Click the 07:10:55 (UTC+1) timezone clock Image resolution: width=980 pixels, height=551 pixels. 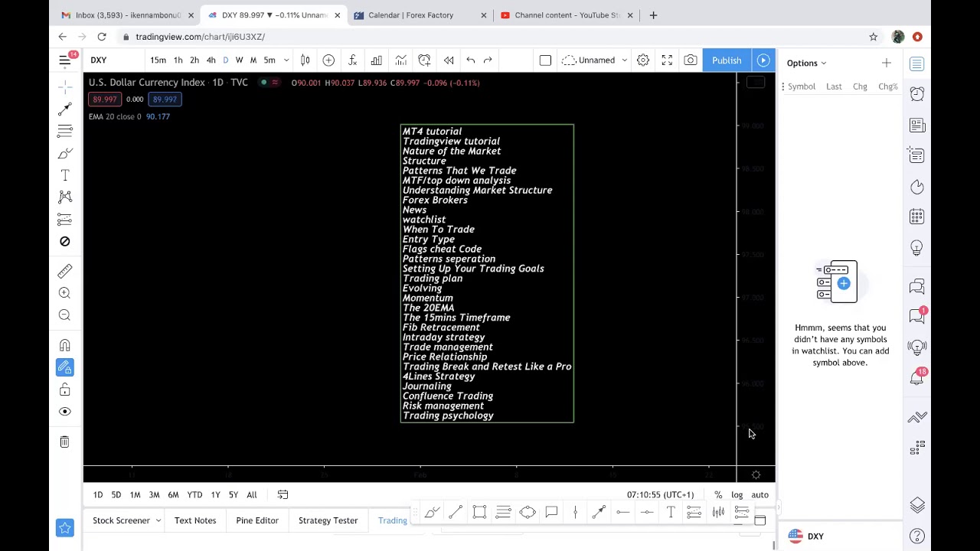[660, 495]
